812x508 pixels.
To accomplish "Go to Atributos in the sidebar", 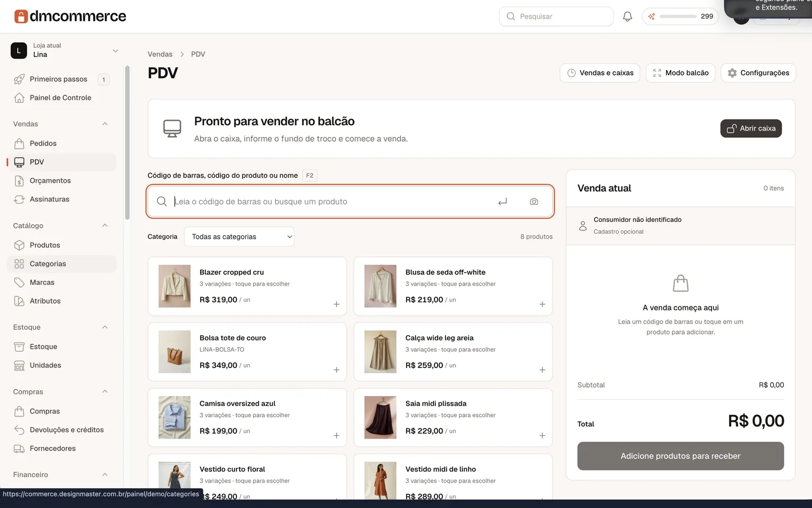I will point(61,301).
